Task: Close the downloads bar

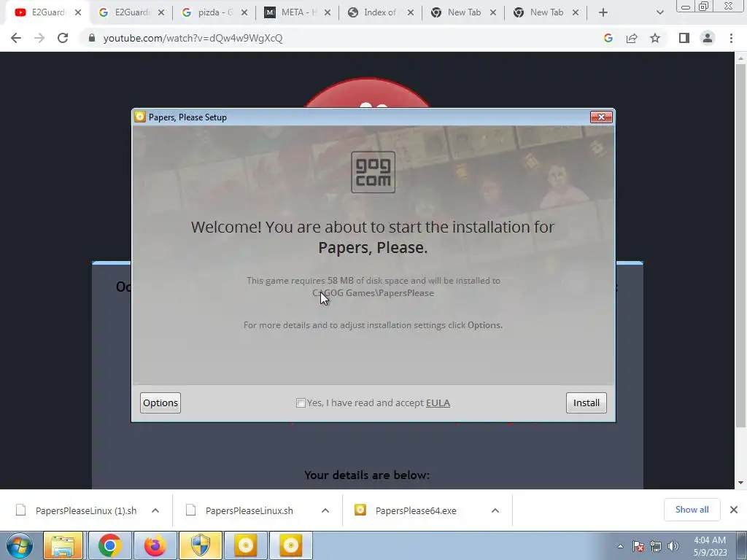Action: pos(734,510)
